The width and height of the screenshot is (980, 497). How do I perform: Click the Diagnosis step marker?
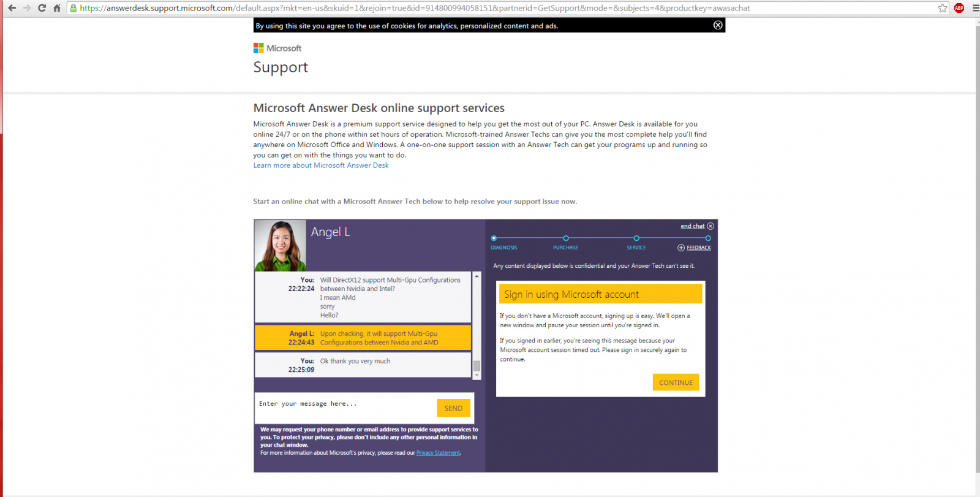(x=494, y=238)
